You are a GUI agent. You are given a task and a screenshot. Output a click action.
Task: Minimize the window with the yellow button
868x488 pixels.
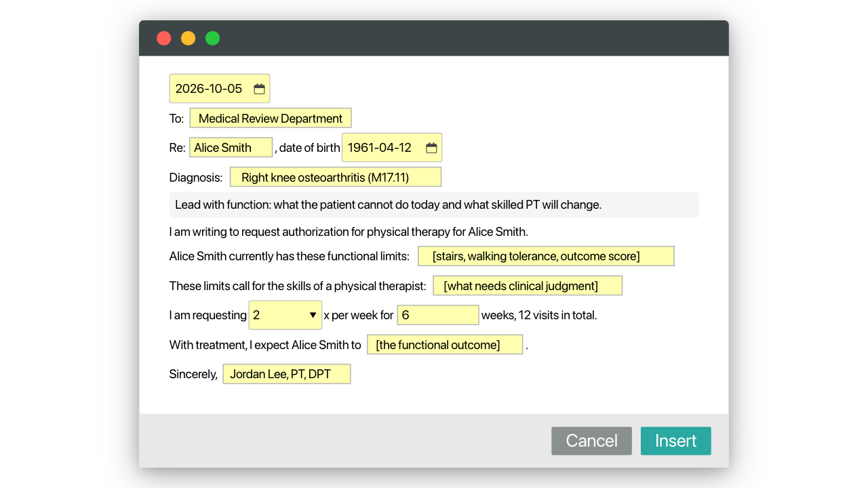click(x=189, y=38)
